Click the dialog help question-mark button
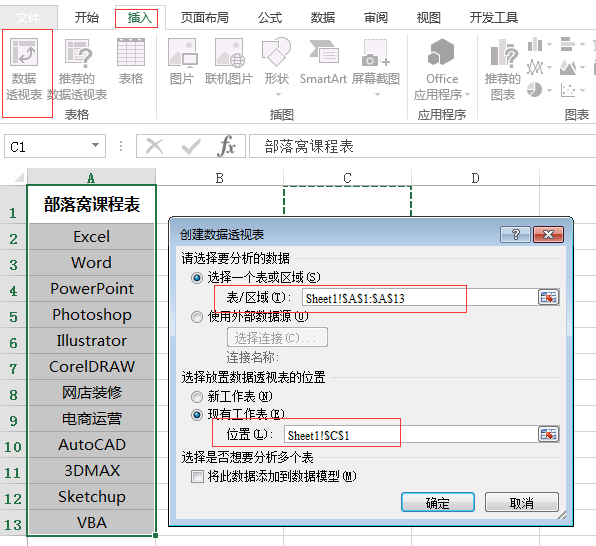Image resolution: width=596 pixels, height=546 pixels. point(515,234)
